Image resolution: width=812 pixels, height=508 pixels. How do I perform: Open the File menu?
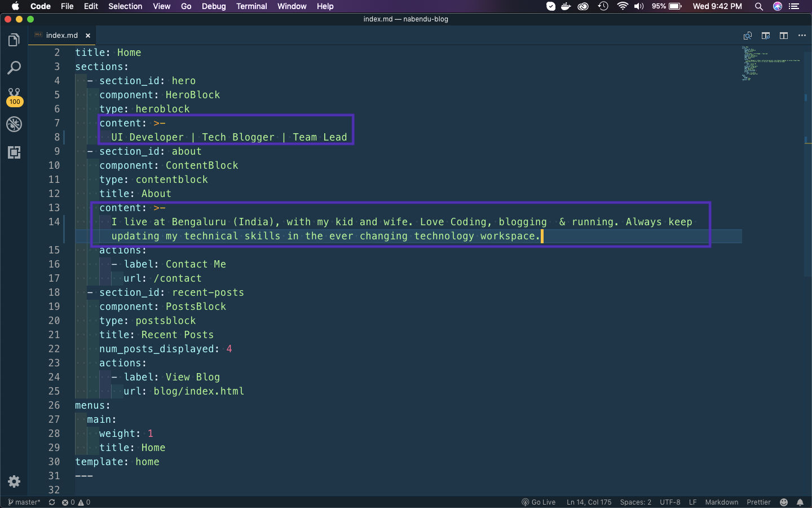point(67,6)
